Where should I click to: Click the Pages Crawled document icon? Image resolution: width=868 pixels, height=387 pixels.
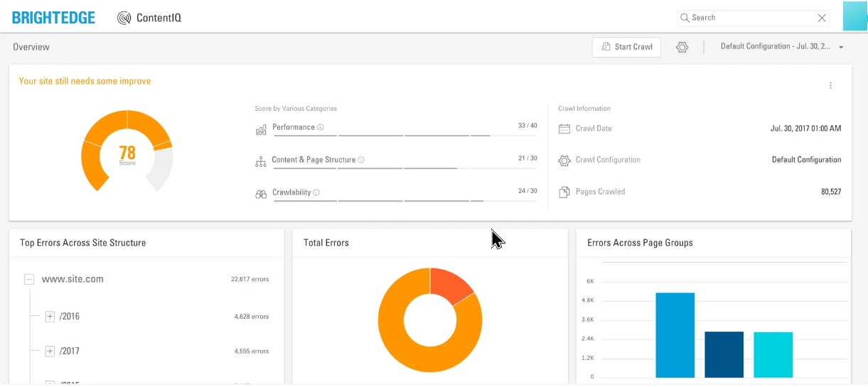coord(564,192)
